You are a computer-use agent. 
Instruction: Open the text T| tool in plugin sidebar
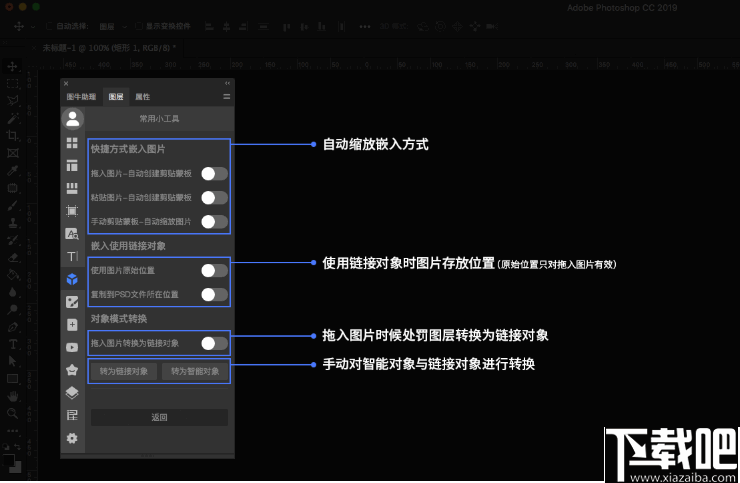[72, 256]
